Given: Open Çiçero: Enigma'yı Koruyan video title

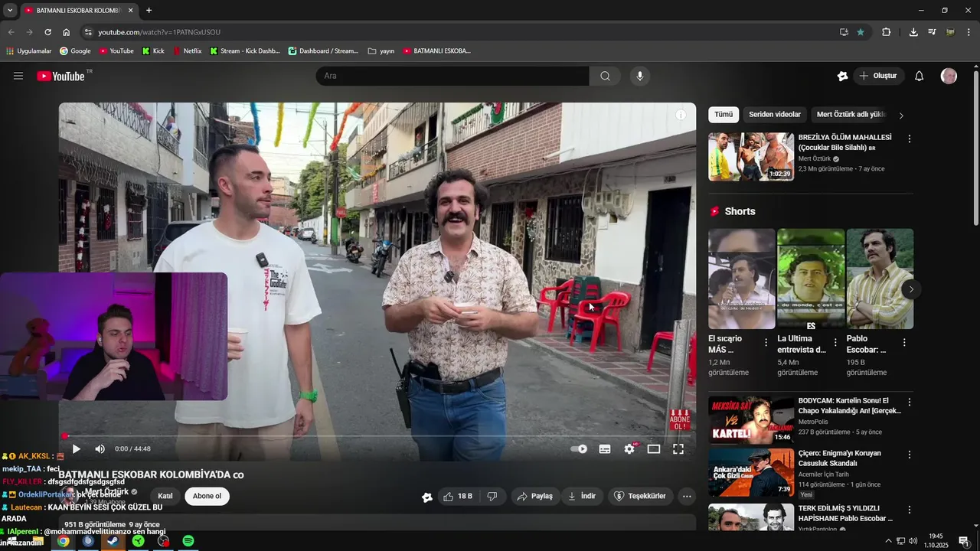Looking at the screenshot, I should [x=840, y=458].
